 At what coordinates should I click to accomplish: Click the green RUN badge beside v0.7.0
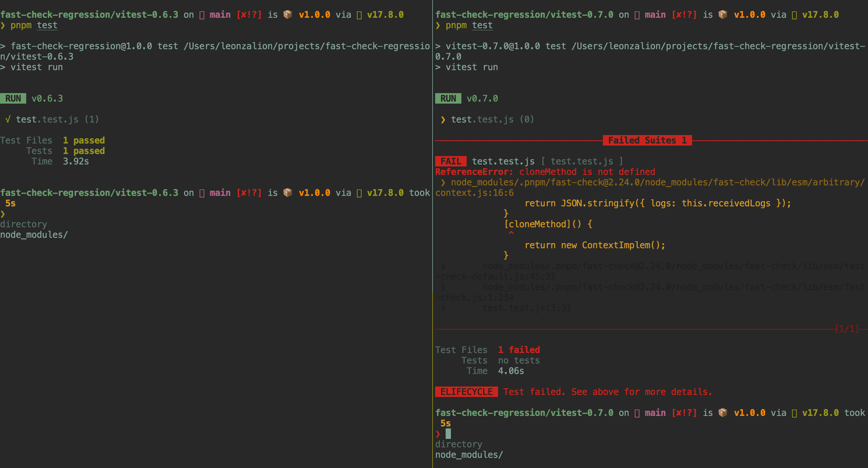448,98
